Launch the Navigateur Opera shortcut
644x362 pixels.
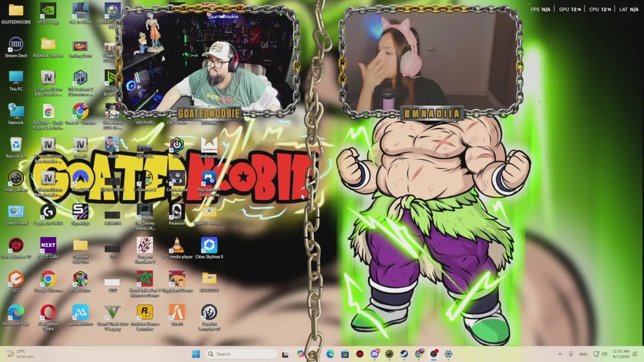(48, 318)
